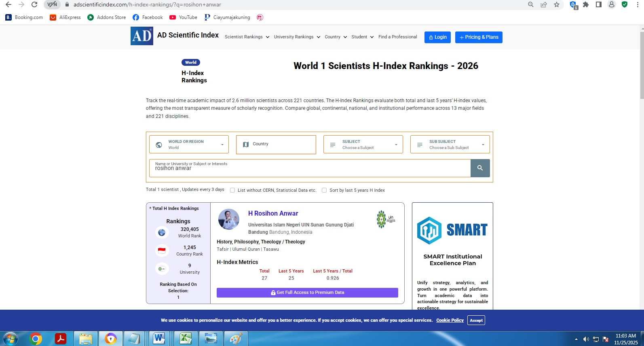Open the YouTube bookmark
This screenshot has height=346, width=644.
click(x=183, y=17)
